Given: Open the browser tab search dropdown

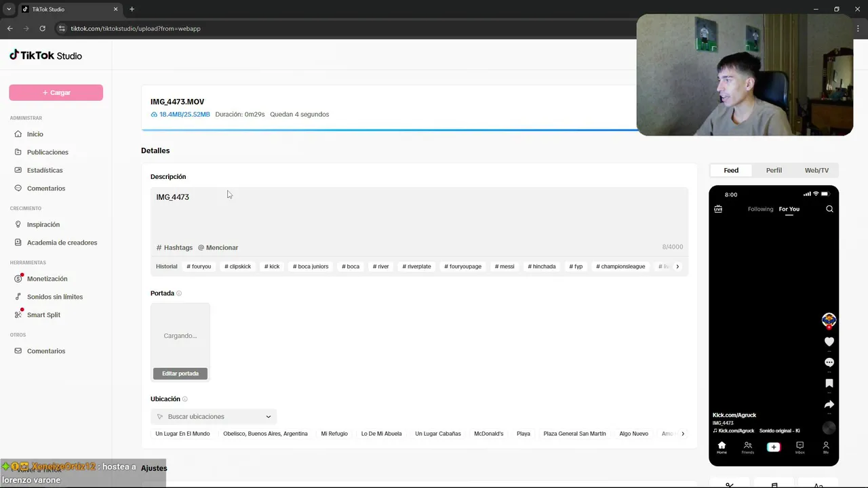Looking at the screenshot, I should 9,9.
